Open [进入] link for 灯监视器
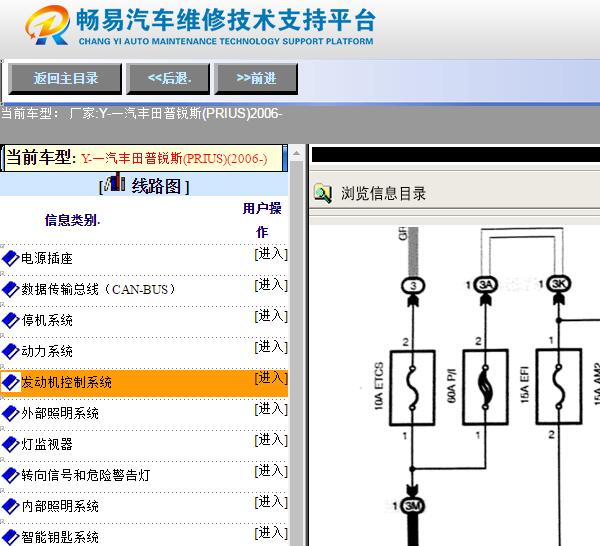The height and width of the screenshot is (546, 600). (271, 440)
